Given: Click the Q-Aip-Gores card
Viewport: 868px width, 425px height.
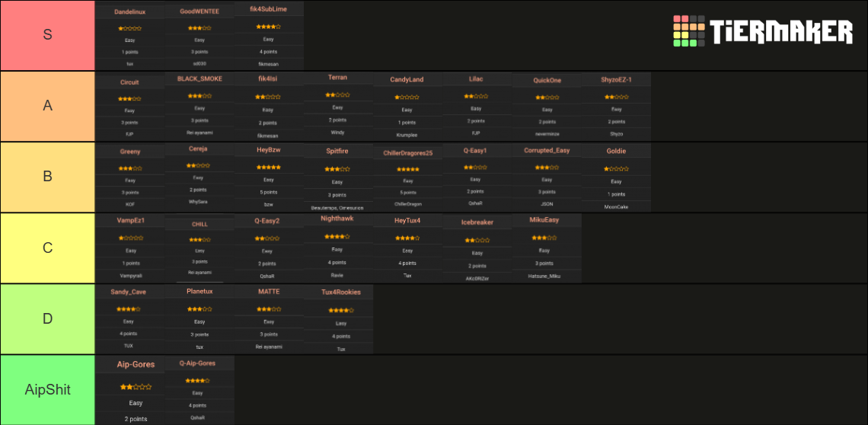Looking at the screenshot, I should pyautogui.click(x=199, y=389).
